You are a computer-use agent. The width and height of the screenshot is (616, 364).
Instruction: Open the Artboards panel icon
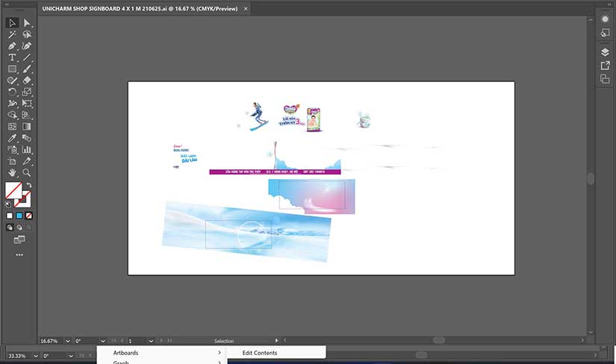pyautogui.click(x=605, y=79)
